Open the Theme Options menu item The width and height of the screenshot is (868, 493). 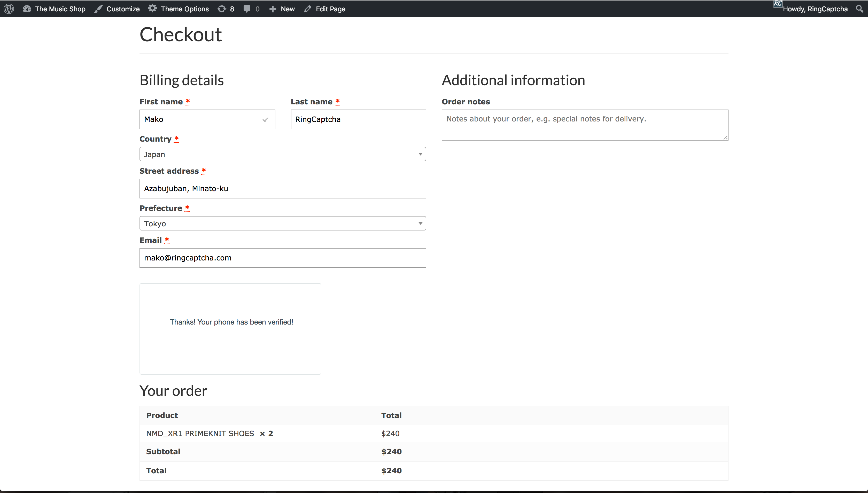(184, 9)
